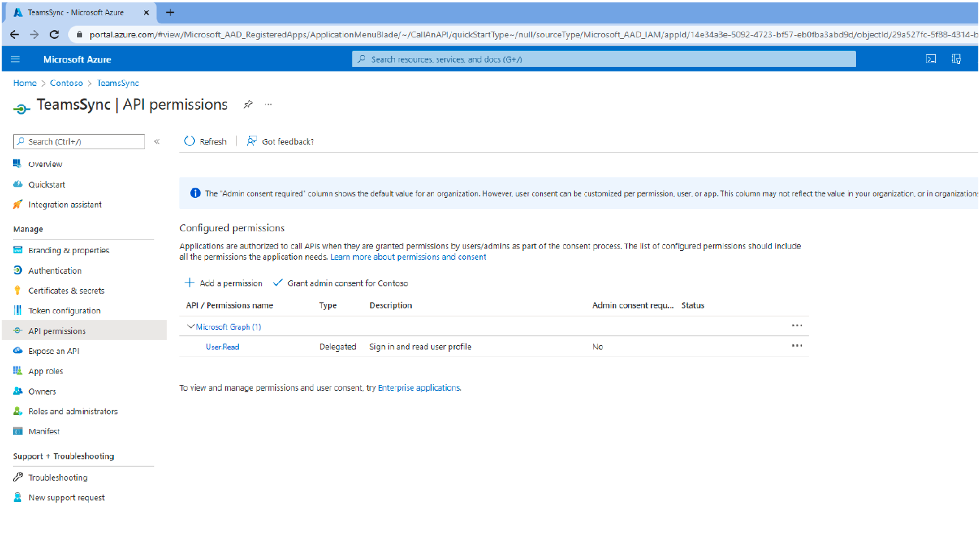
Task: Open ellipsis menu for Microsoft Graph row
Action: tap(797, 326)
